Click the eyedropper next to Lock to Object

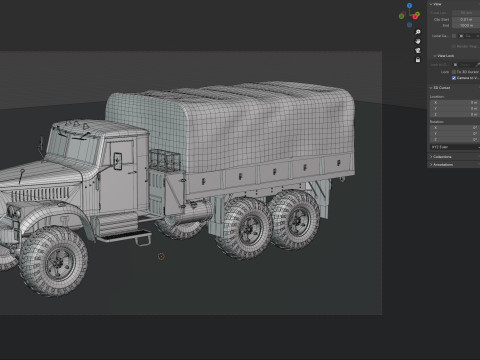[x=478, y=65]
